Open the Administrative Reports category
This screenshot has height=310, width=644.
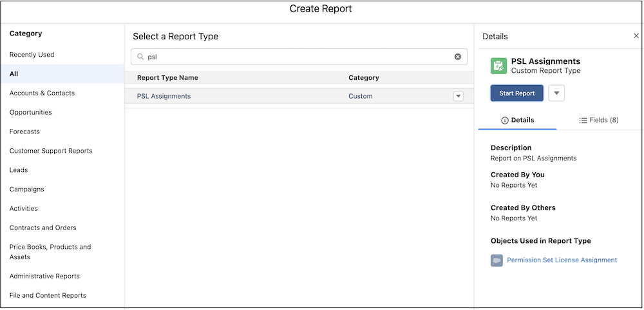click(x=44, y=276)
